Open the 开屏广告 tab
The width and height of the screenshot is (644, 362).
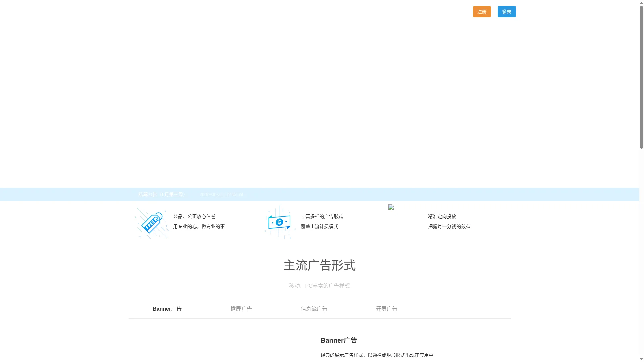[x=387, y=309]
